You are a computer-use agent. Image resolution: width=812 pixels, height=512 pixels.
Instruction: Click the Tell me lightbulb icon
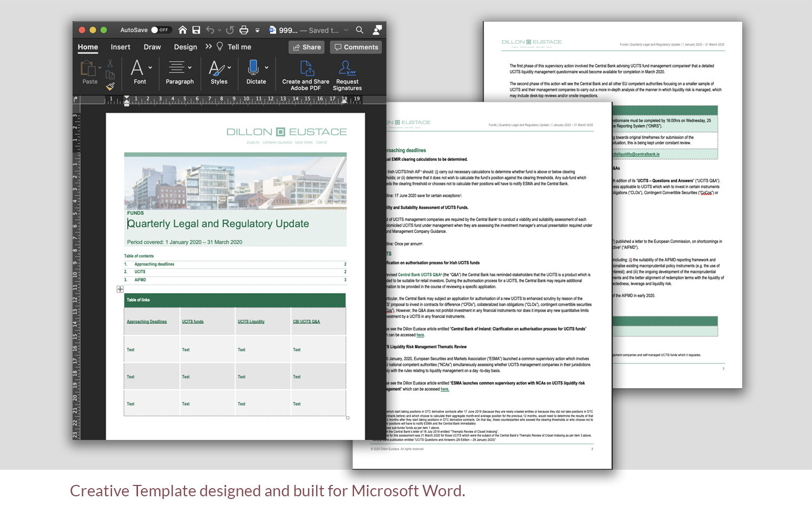point(220,47)
